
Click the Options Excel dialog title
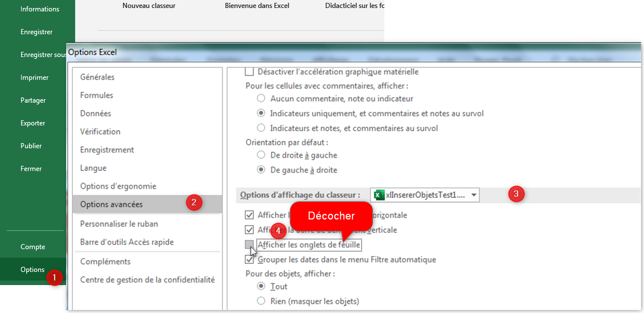click(92, 52)
